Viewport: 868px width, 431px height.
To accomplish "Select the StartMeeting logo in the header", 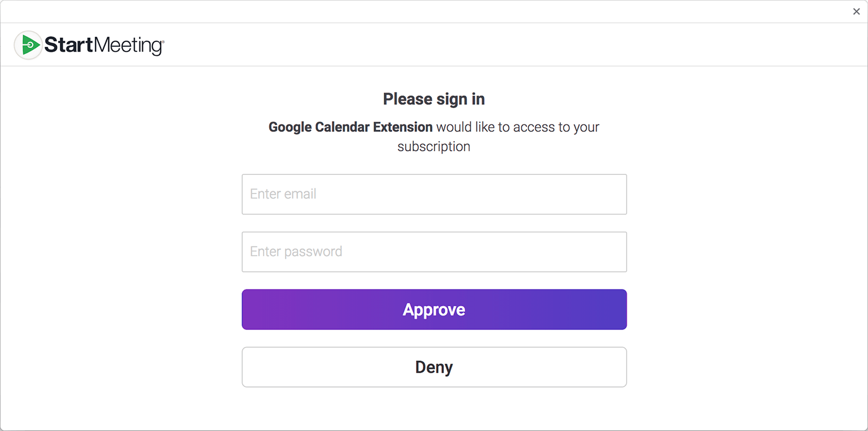I will pyautogui.click(x=87, y=44).
